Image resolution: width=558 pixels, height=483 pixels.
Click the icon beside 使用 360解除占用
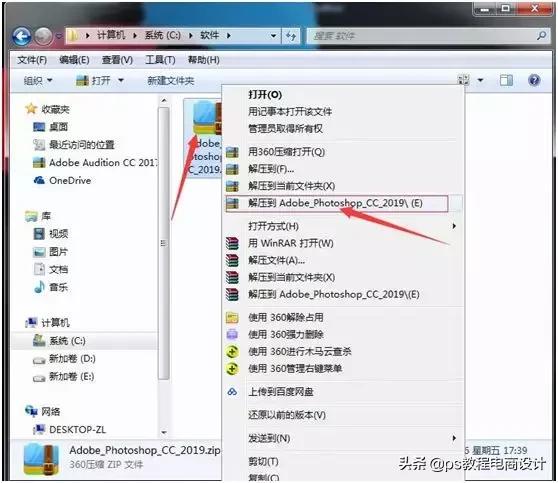(232, 317)
